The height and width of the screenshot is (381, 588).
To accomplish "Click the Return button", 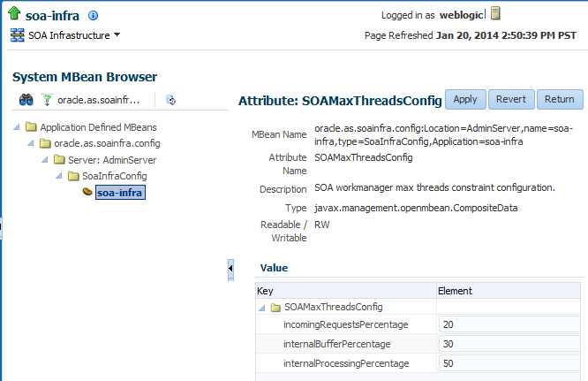I will pyautogui.click(x=560, y=100).
